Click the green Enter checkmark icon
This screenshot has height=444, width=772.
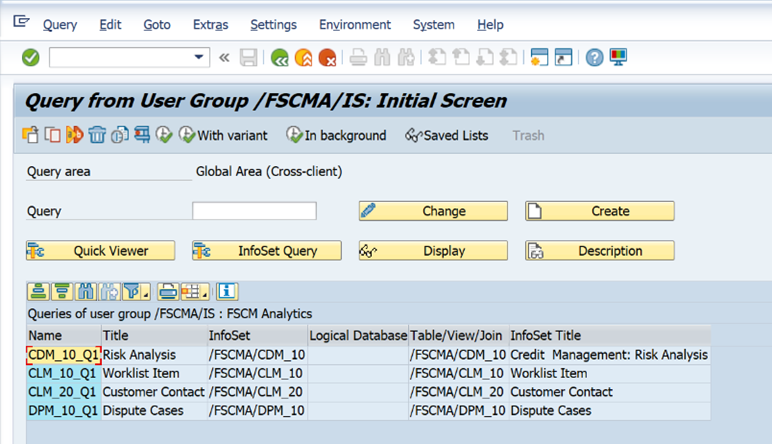pyautogui.click(x=31, y=58)
